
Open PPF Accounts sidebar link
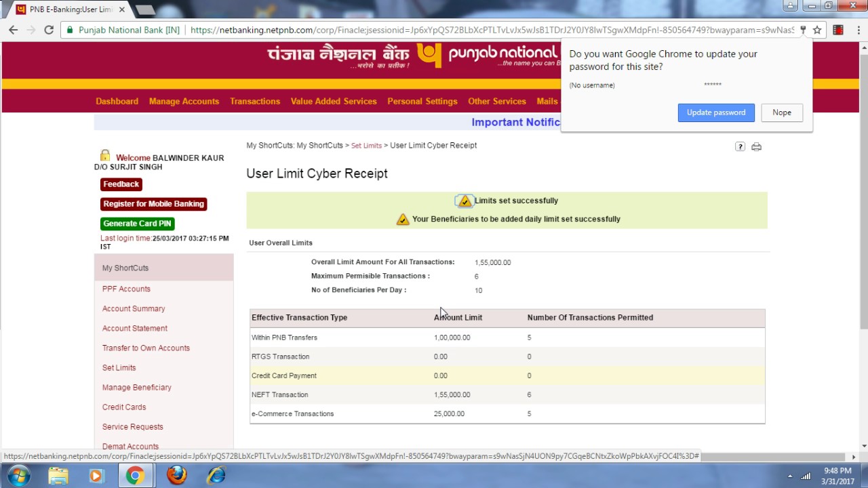pos(126,289)
